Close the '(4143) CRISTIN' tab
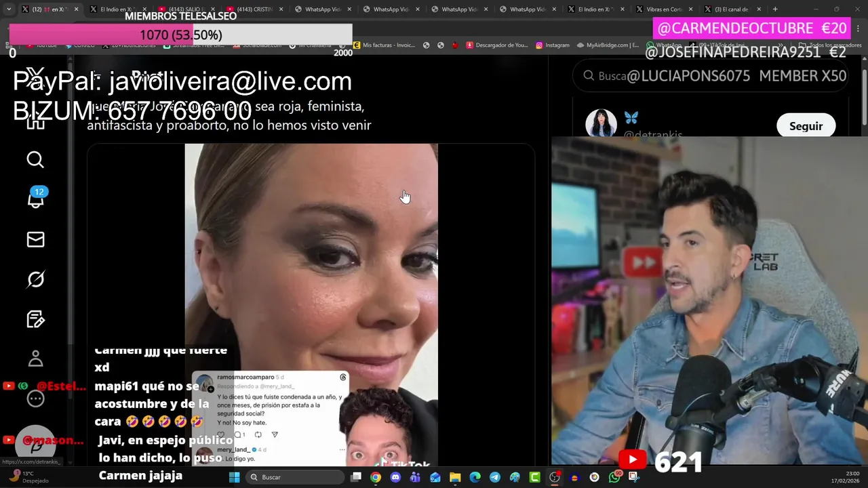This screenshot has height=488, width=868. (281, 9)
